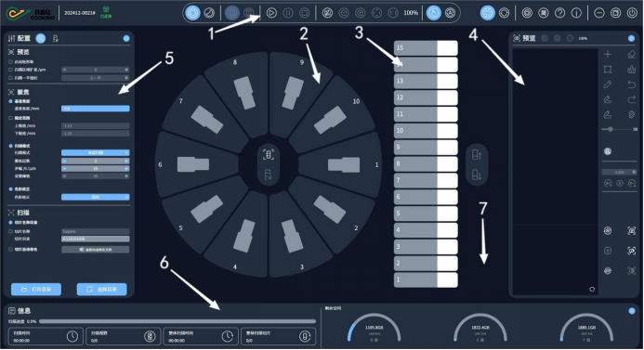This screenshot has height=350, width=644.
Task: Click the 1:1 zoom icon in the top toolbar
Action: click(x=393, y=13)
